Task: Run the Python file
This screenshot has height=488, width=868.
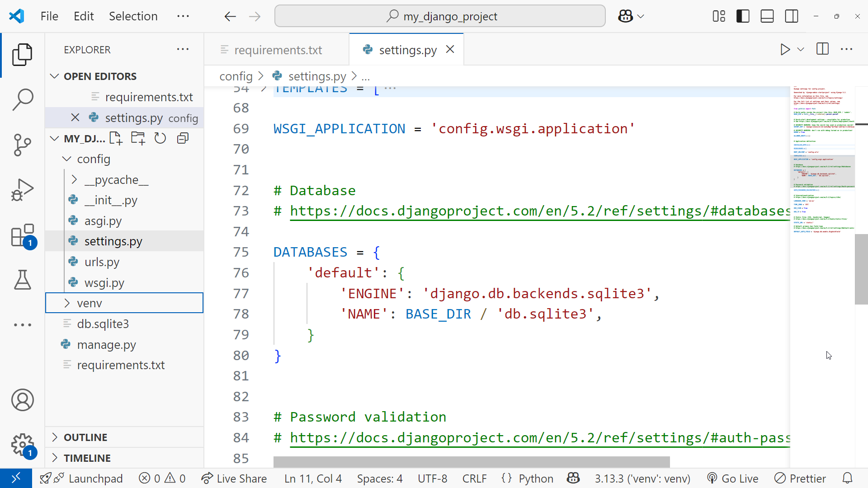Action: click(x=785, y=49)
